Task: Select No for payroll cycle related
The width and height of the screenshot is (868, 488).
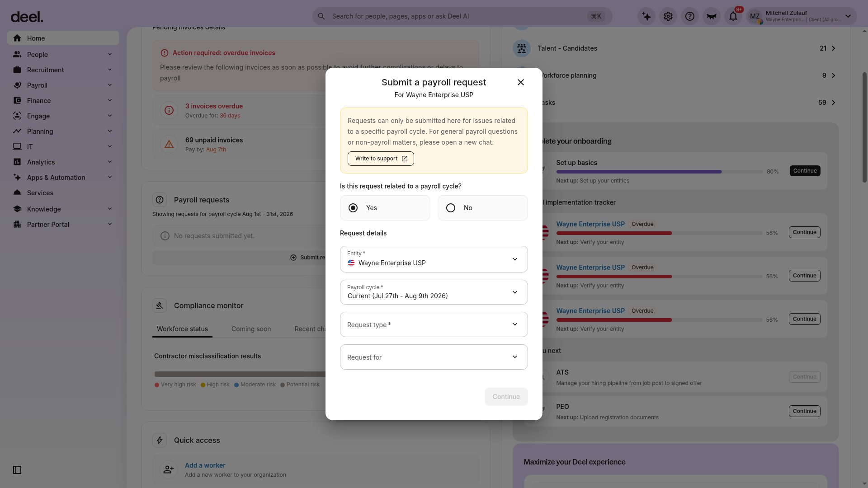Action: coord(483,208)
